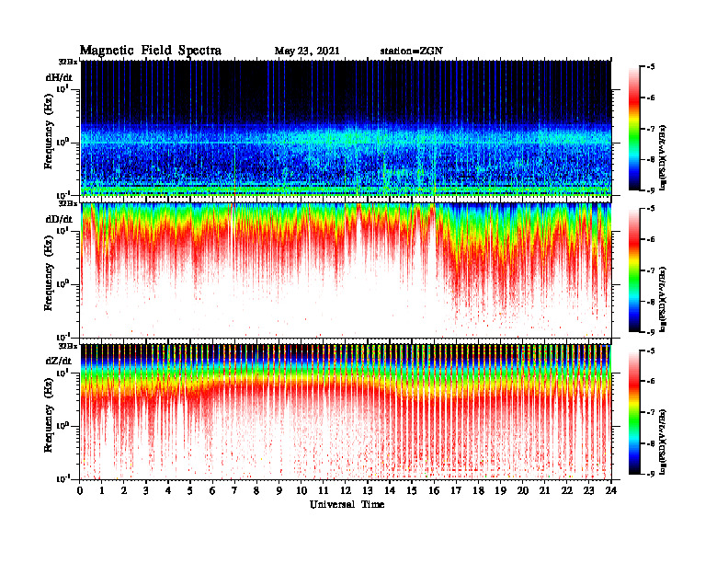728x563 pixels.
Task: Click hour "16" on the time axis
Action: click(x=434, y=491)
